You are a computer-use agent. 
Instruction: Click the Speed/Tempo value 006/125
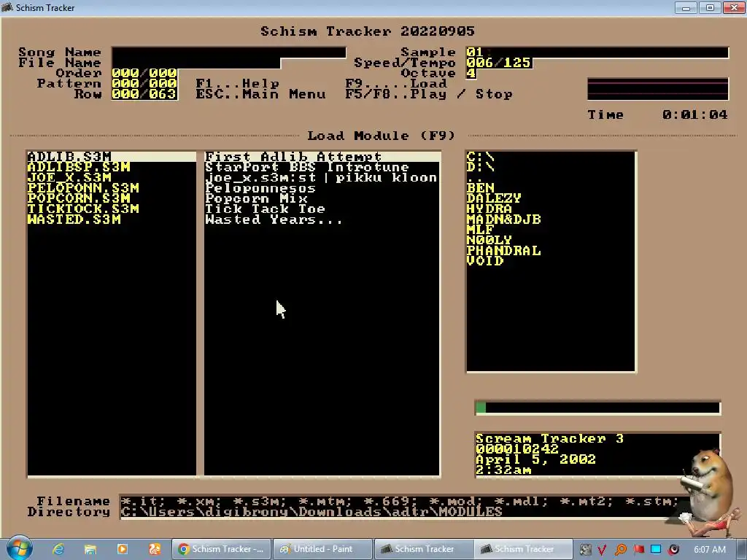499,63
